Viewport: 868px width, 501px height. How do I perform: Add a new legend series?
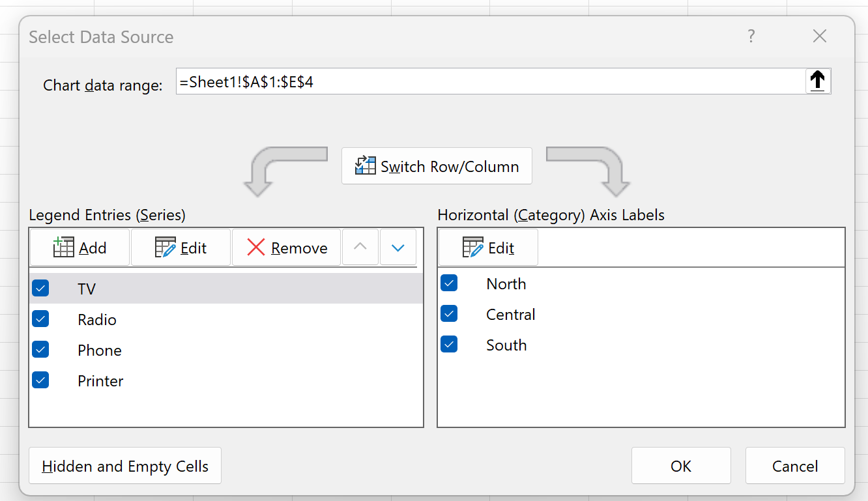click(x=80, y=248)
